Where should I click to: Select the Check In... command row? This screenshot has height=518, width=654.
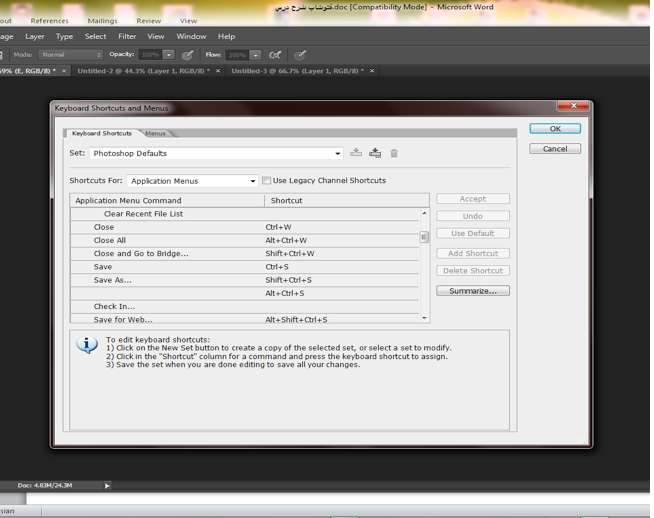(x=245, y=307)
